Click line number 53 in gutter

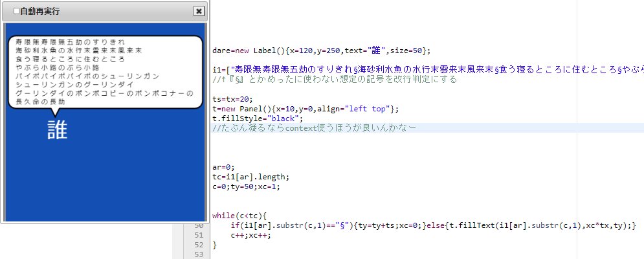point(198,254)
